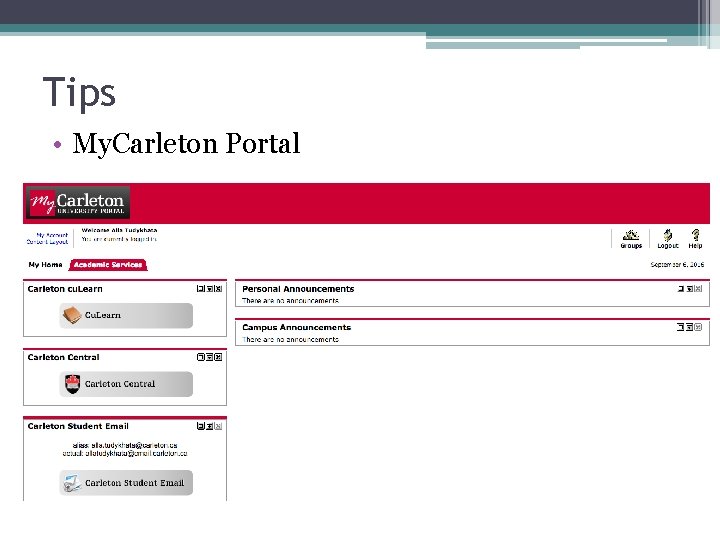Click the welcome message with user name
The height and width of the screenshot is (540, 720).
pos(119,230)
